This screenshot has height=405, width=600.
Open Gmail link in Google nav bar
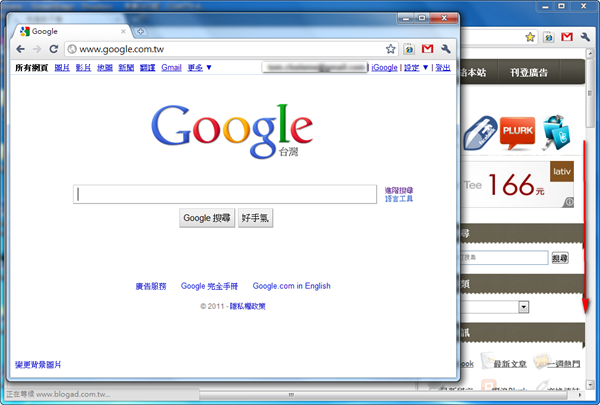(x=171, y=68)
